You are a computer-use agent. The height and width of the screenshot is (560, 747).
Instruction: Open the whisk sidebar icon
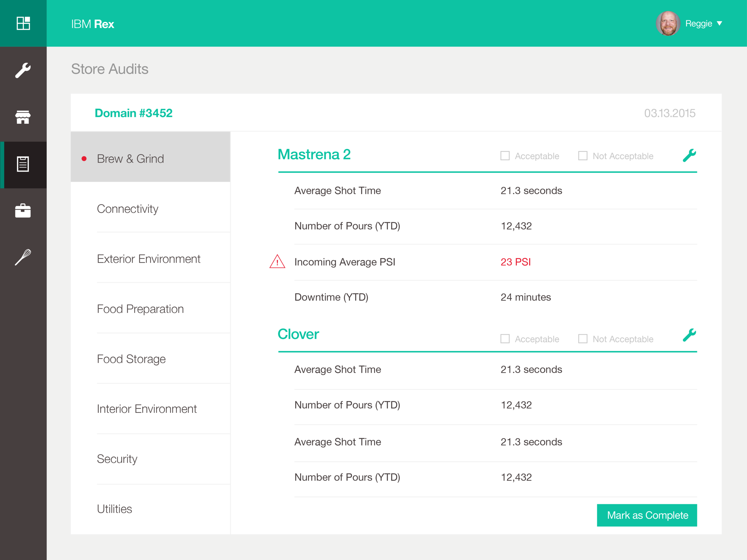point(23,257)
